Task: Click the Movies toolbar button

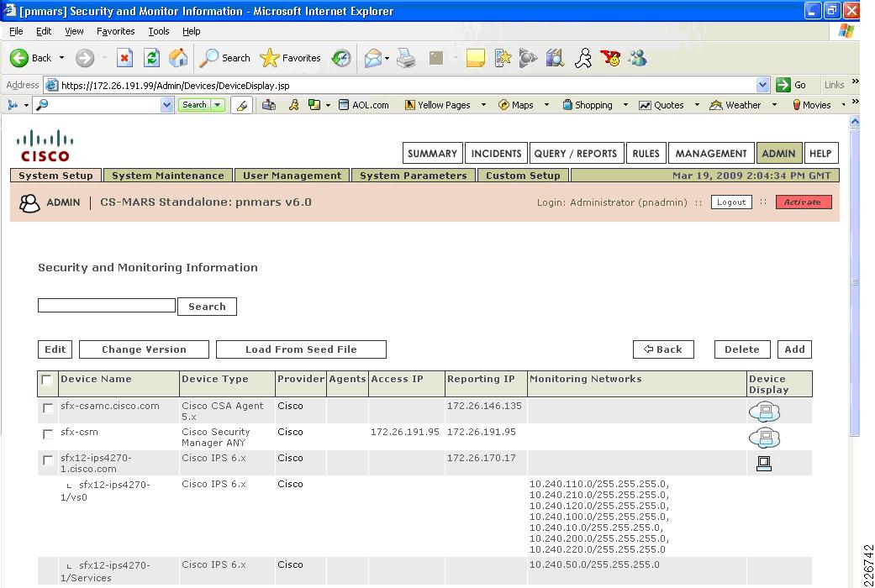Action: click(x=811, y=105)
